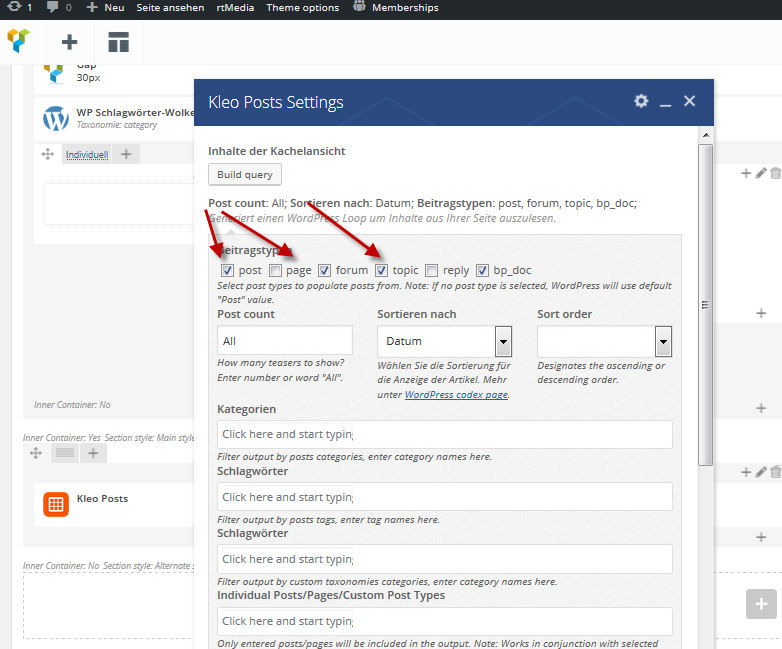Open the WordPress codex page link
Viewport: 782px width, 649px height.
(456, 395)
